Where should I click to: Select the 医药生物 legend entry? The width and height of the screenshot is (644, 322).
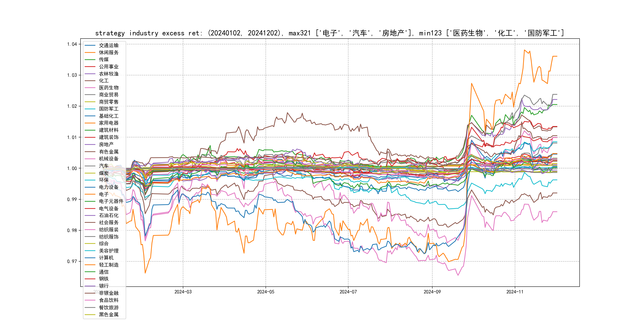pos(109,88)
